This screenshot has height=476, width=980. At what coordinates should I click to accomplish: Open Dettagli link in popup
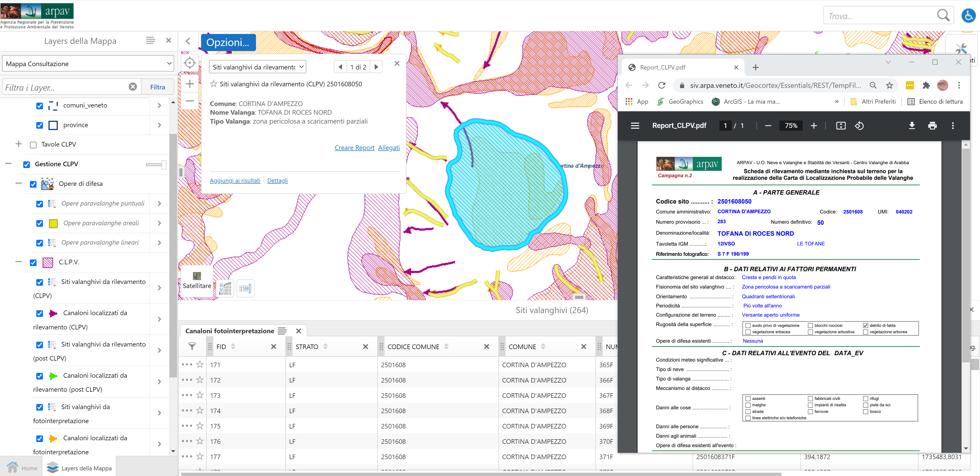pos(277,180)
